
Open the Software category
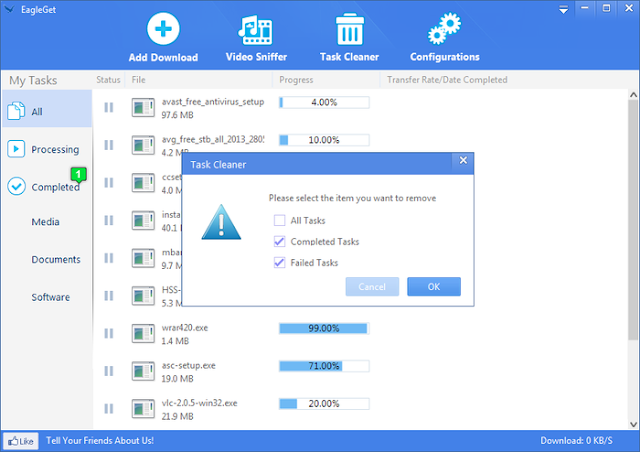click(51, 297)
